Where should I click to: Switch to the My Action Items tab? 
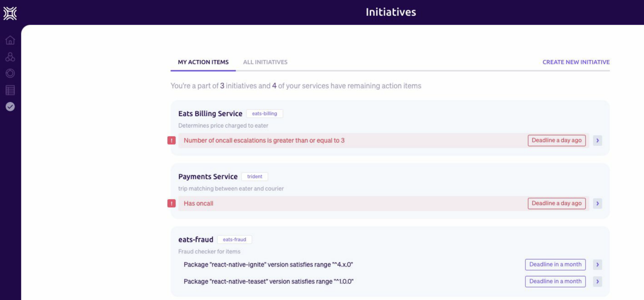pyautogui.click(x=203, y=62)
